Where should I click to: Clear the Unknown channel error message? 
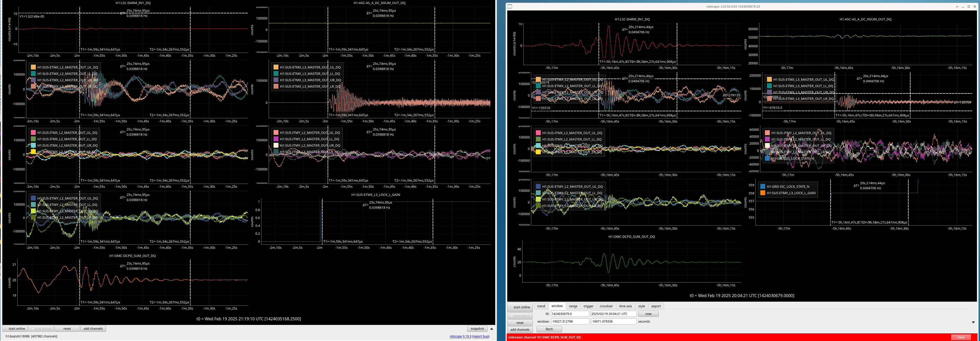click(961, 337)
